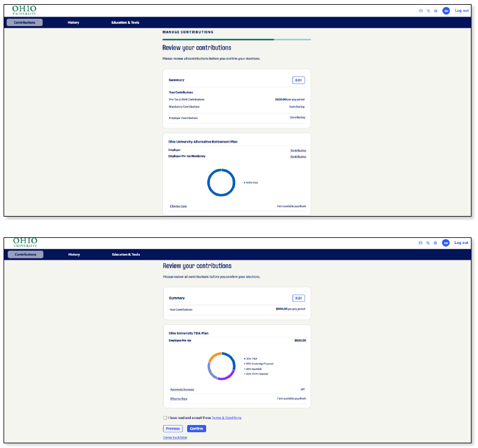Click the purple segment of TDA donut
The image size is (478, 448).
228,377
